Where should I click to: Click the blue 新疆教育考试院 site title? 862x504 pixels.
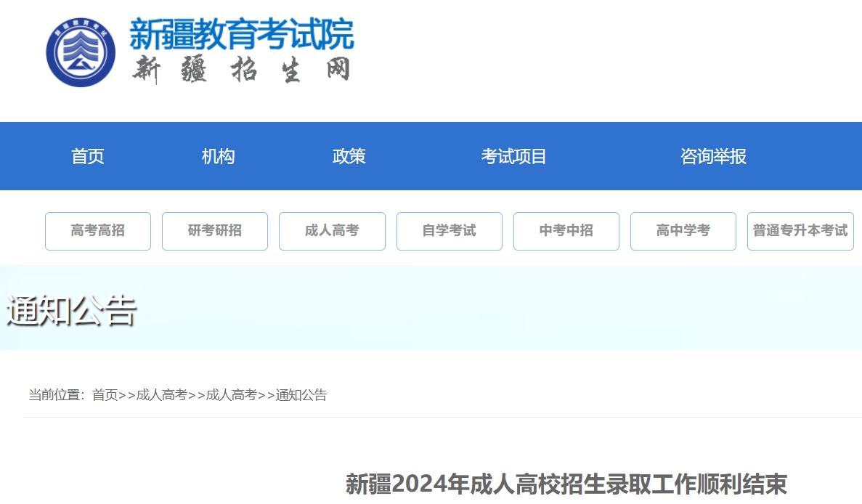click(241, 33)
